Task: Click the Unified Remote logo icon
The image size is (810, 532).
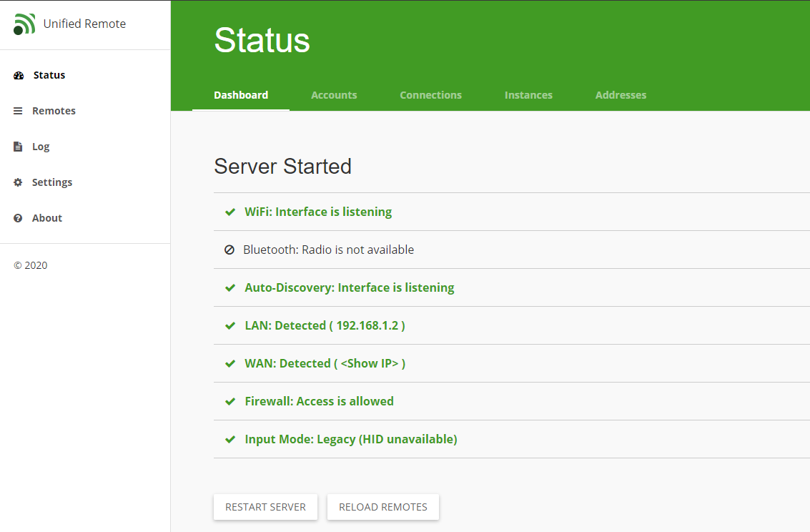Action: click(24, 24)
